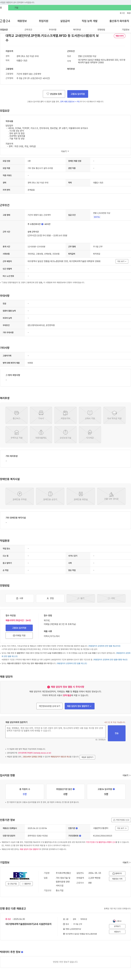This screenshot has height=980, width=131.
Task: Click the 장애인용 승강기 icon
Action: point(50,496)
